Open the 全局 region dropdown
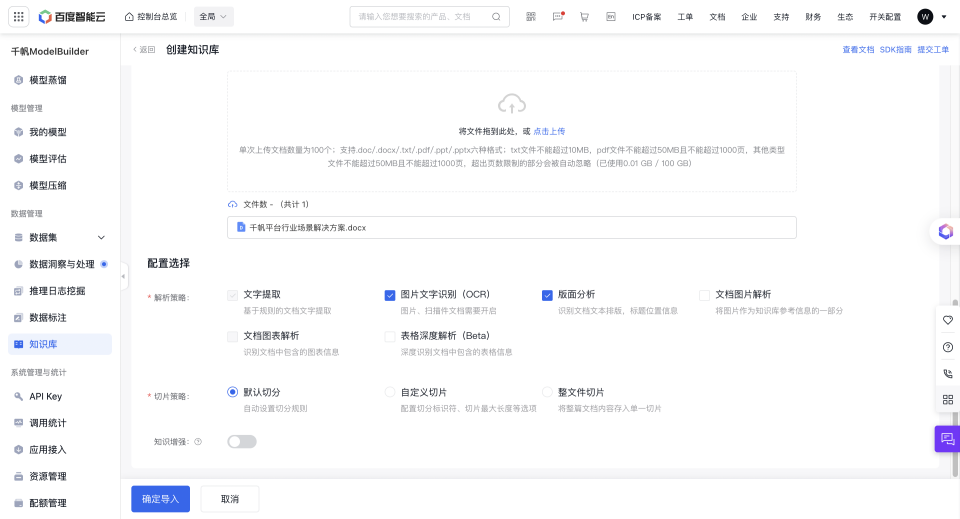Image resolution: width=960 pixels, height=519 pixels. point(214,17)
